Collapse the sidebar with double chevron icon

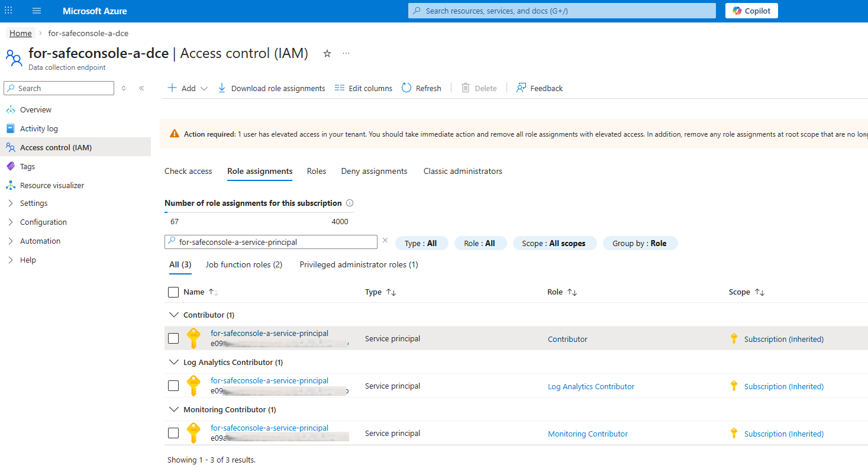(x=141, y=88)
